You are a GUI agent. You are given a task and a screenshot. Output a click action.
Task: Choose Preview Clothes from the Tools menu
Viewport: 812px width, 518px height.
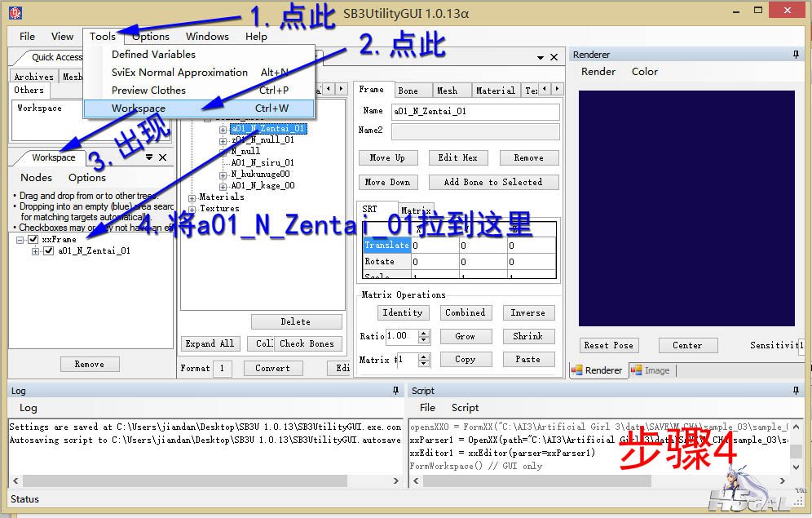[x=199, y=90]
